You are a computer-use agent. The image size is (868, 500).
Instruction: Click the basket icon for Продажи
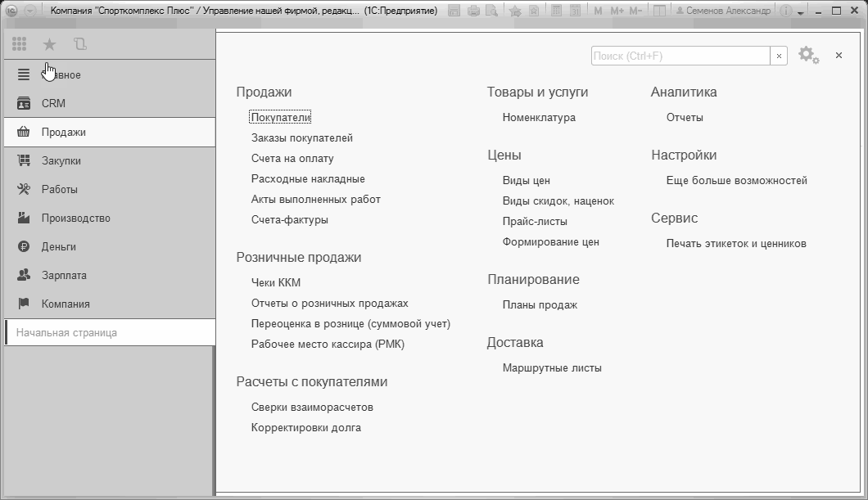click(23, 133)
